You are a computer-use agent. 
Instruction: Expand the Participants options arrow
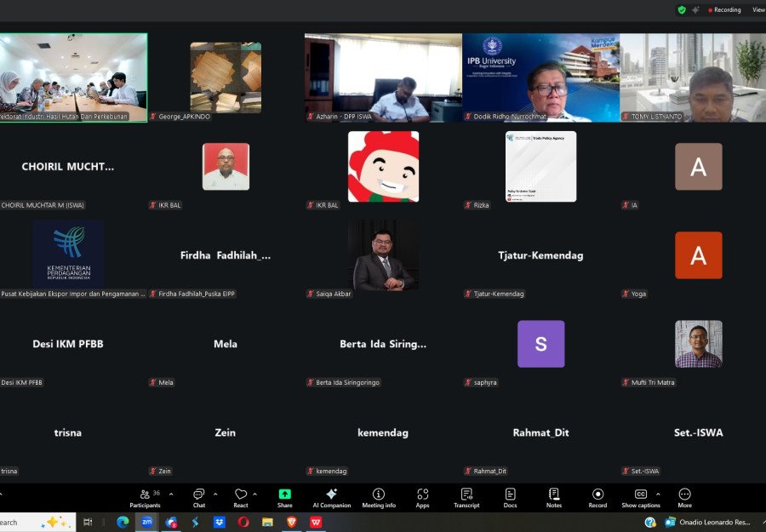tap(171, 494)
